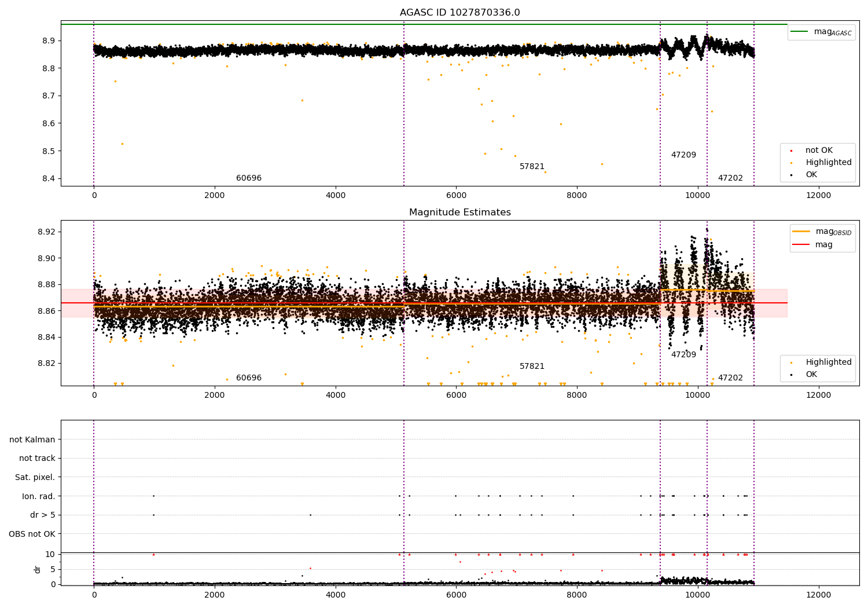Screen dimensions: 868x608
Task: Click the 8.88 y-axis tick label
Action: tap(46, 284)
